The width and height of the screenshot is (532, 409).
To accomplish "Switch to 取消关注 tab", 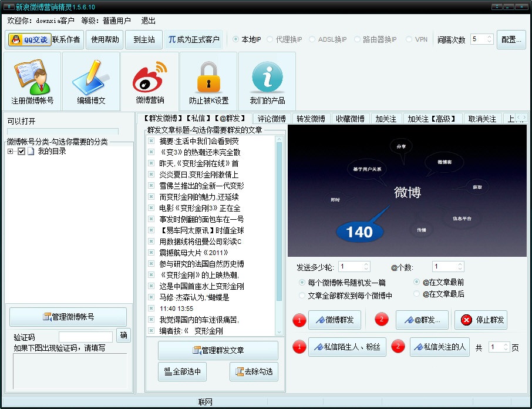I will pyautogui.click(x=482, y=119).
